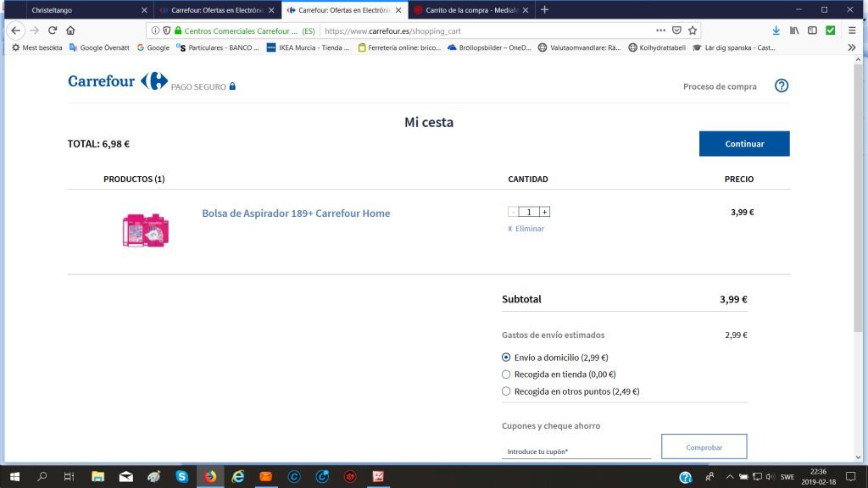Open the Bolsa de Aspirador 189+ product link

[296, 213]
